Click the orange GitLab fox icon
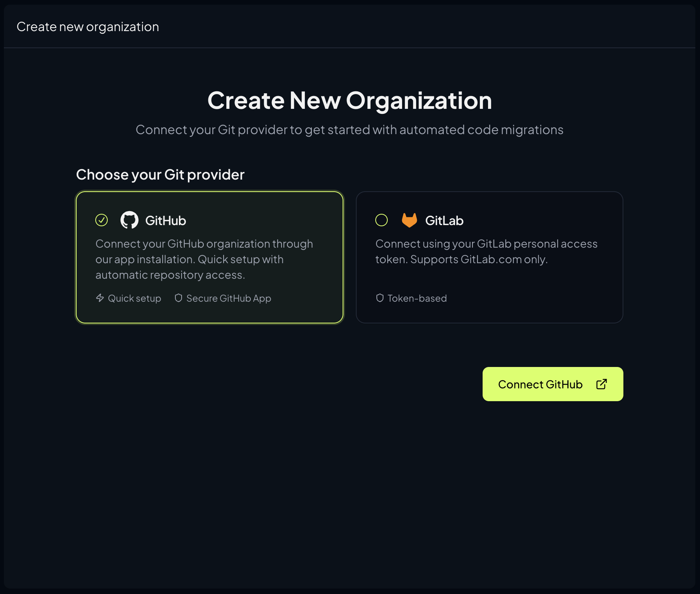The height and width of the screenshot is (594, 700). 409,220
